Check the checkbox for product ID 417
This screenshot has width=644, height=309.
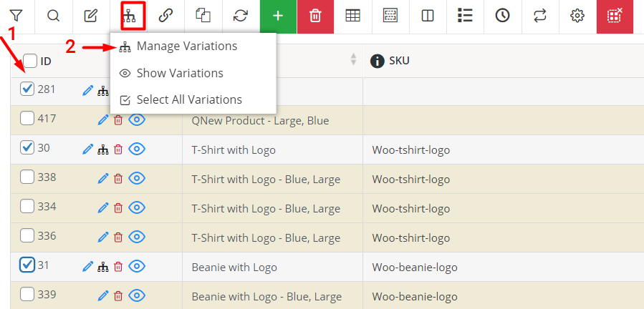(x=27, y=118)
